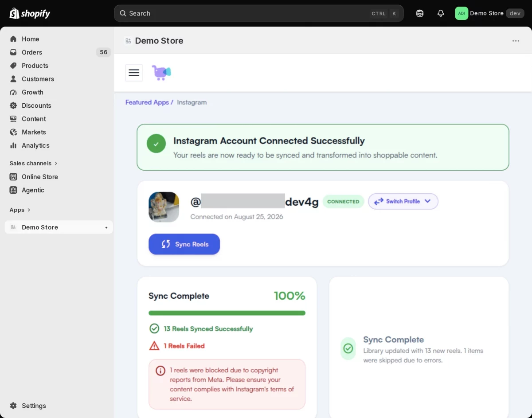Click the Online Store icon
This screenshot has width=532, height=418.
pos(13,177)
